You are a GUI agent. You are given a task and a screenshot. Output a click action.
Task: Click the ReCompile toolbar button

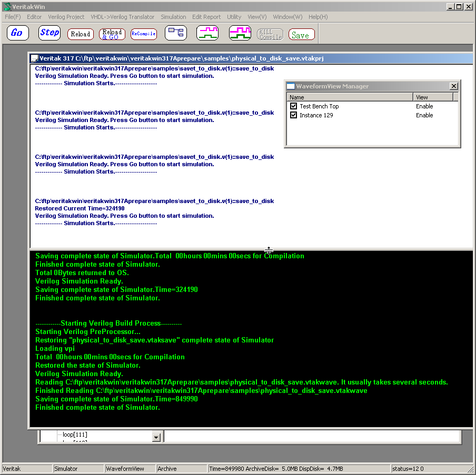(144, 34)
